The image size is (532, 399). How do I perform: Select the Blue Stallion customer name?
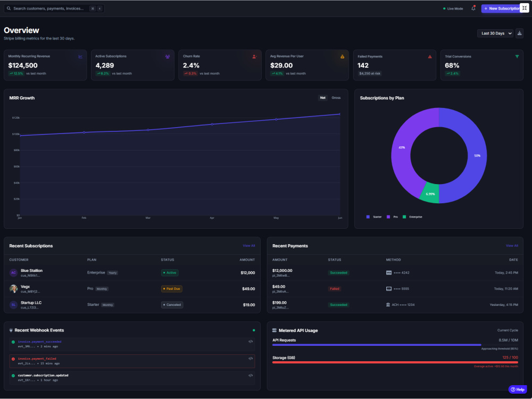tap(31, 270)
